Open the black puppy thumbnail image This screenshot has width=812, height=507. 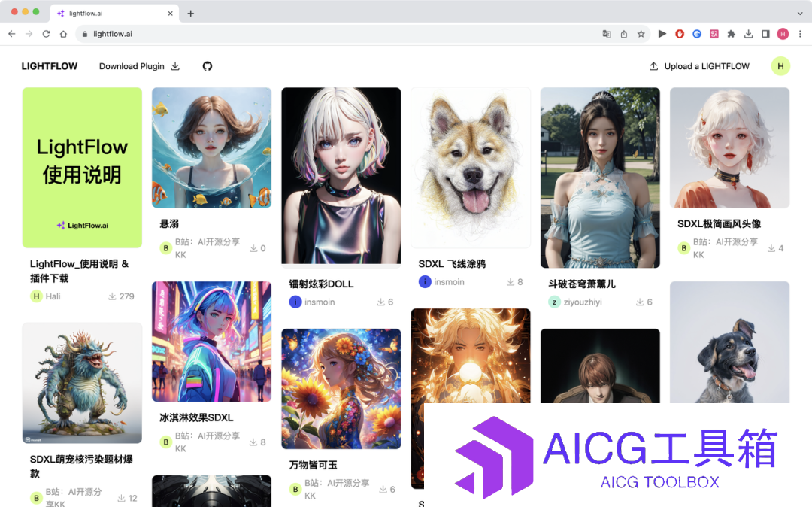click(729, 342)
